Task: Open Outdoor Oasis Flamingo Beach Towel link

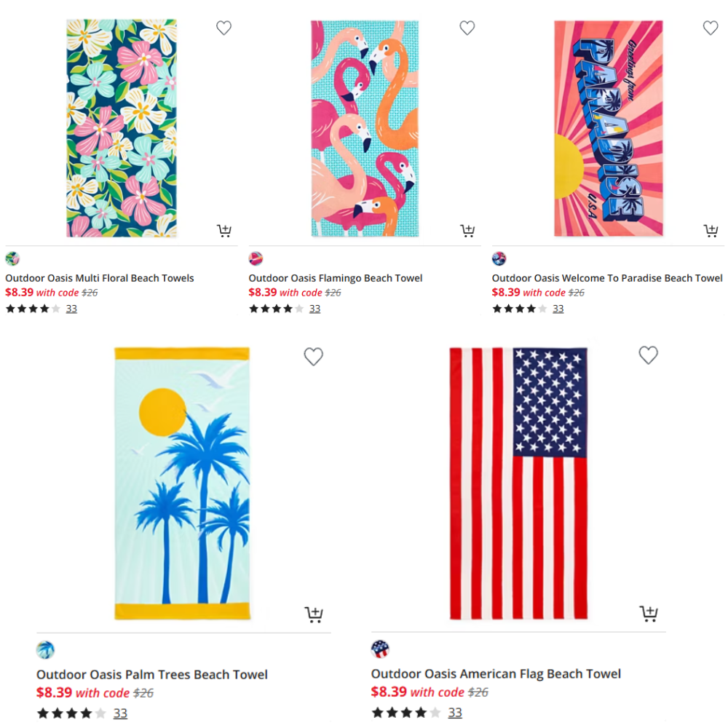Action: click(335, 278)
